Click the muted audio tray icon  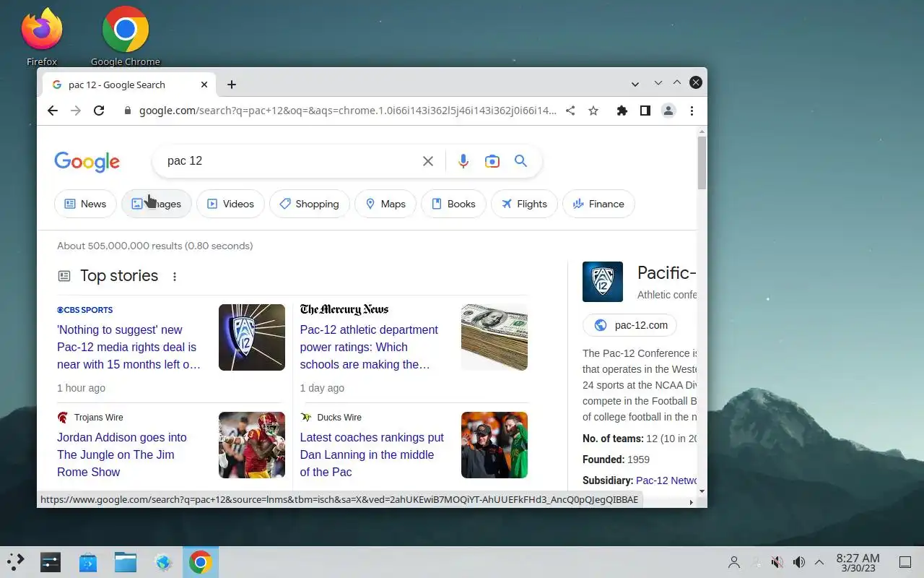click(777, 562)
